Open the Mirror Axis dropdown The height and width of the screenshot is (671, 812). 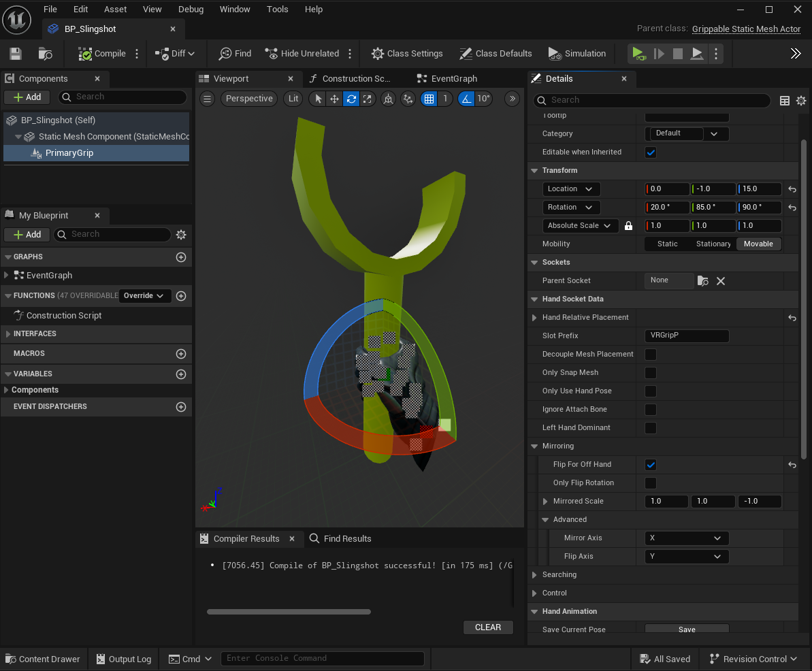[x=686, y=538]
